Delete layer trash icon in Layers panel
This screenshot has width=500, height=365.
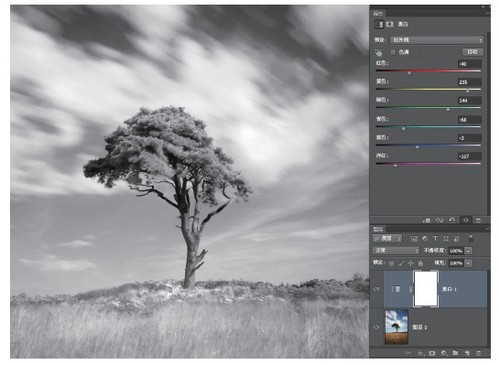click(x=479, y=353)
